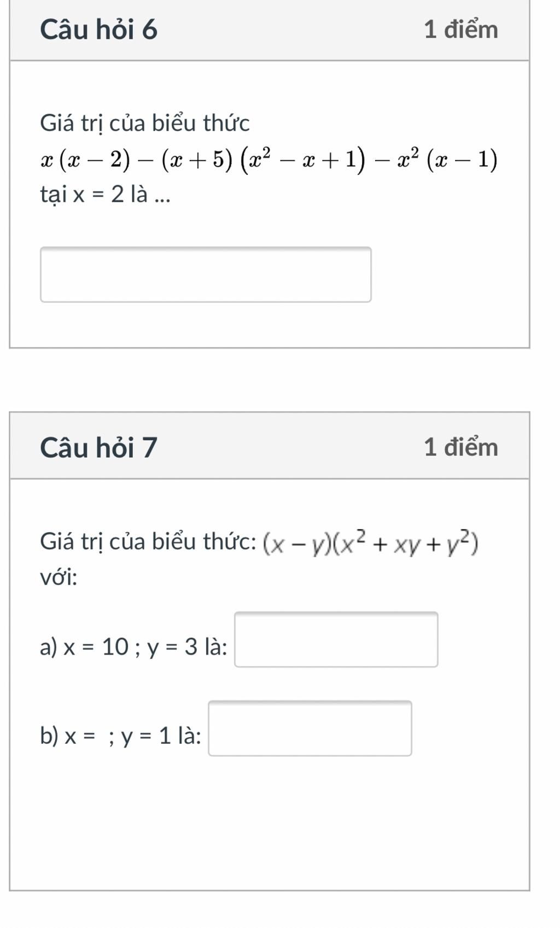The image size is (560, 928).
Task: Click "Giá trị của biểu thức" text in question 6
Action: [x=144, y=123]
